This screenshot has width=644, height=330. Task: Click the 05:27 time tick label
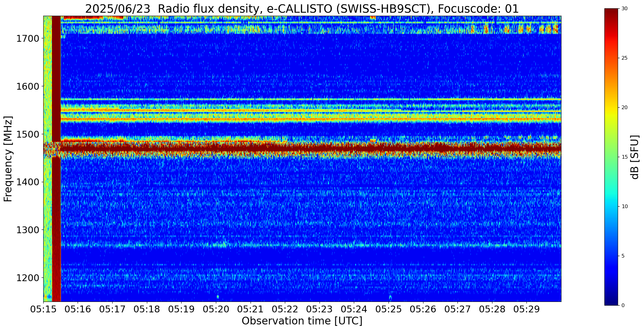(457, 309)
